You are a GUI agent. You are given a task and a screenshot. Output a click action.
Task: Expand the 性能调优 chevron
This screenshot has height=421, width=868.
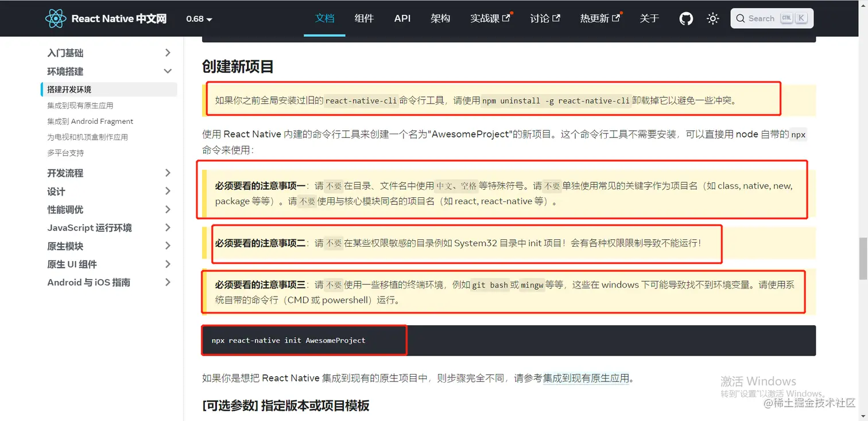click(168, 209)
